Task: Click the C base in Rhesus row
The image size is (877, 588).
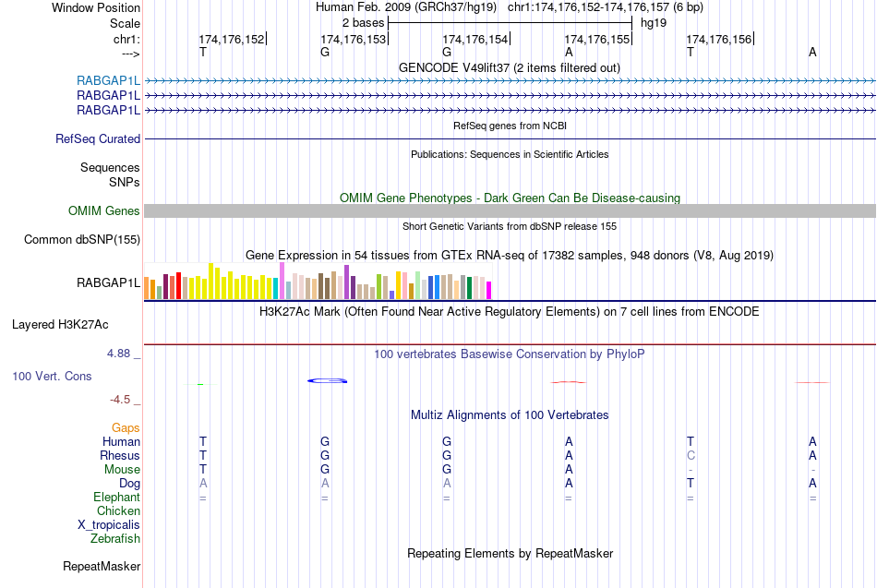Action: (x=691, y=455)
